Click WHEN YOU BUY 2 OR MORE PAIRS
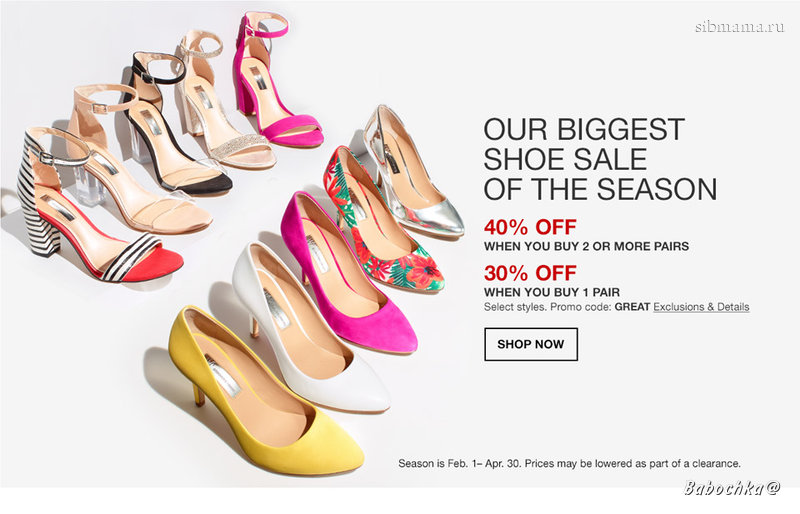800x514 pixels. (x=586, y=247)
